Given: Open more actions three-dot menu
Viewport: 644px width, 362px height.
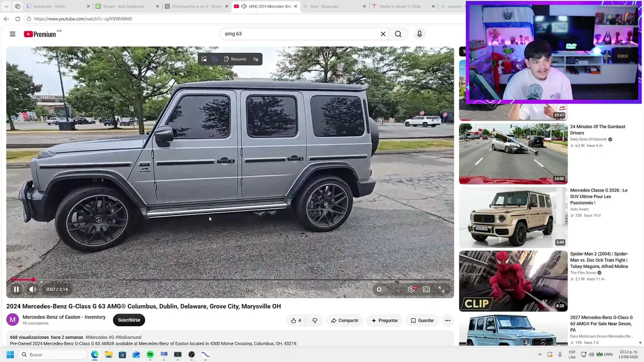Looking at the screenshot, I should click(447, 320).
